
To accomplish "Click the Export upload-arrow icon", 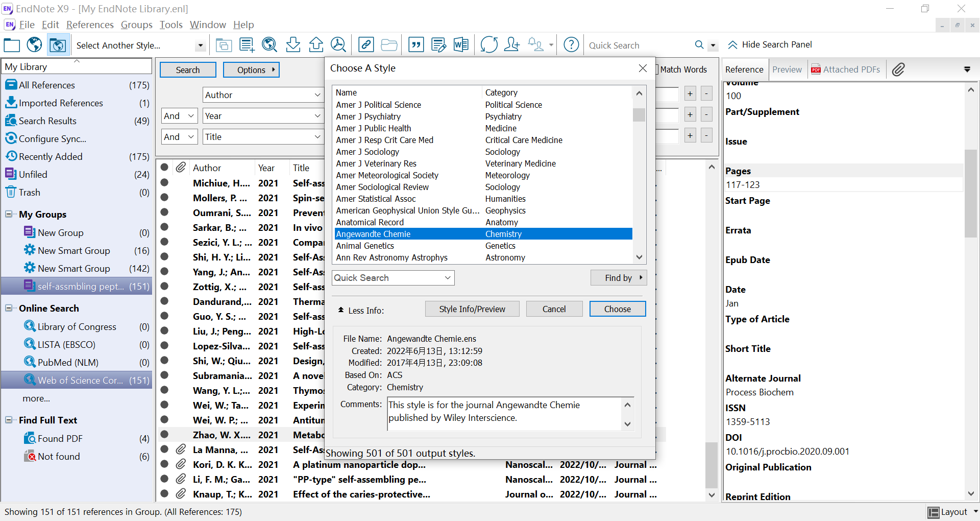I will coord(316,45).
